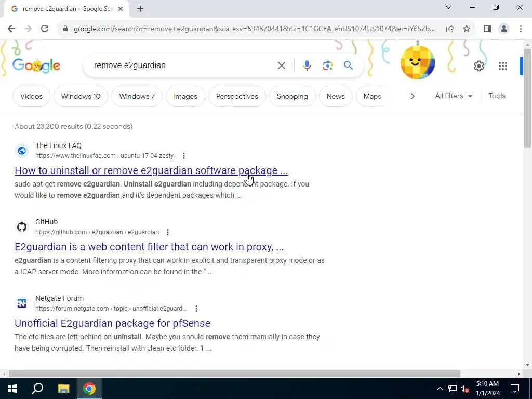Open the tab search chevron
The image size is (532, 399).
pos(448,7)
